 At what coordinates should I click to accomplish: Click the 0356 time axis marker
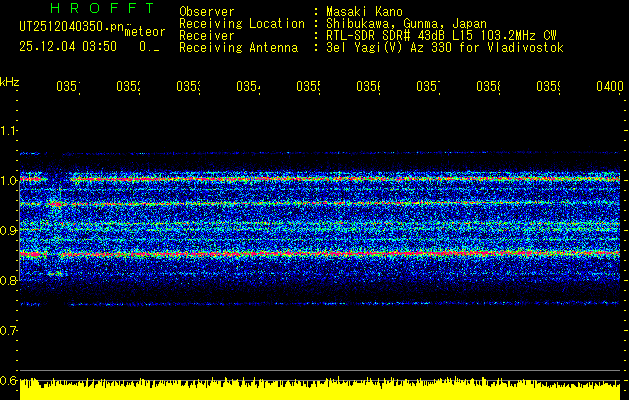[368, 86]
